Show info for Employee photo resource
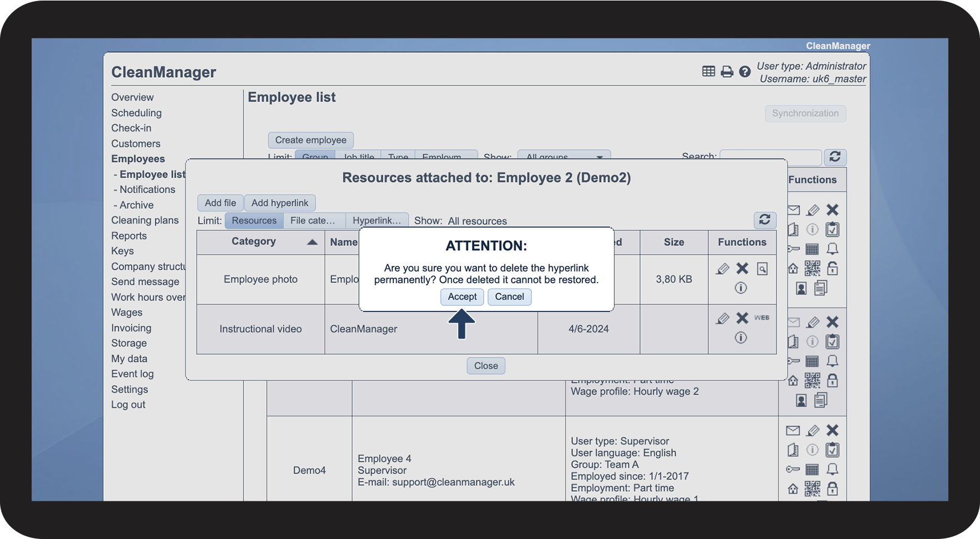 pos(741,288)
